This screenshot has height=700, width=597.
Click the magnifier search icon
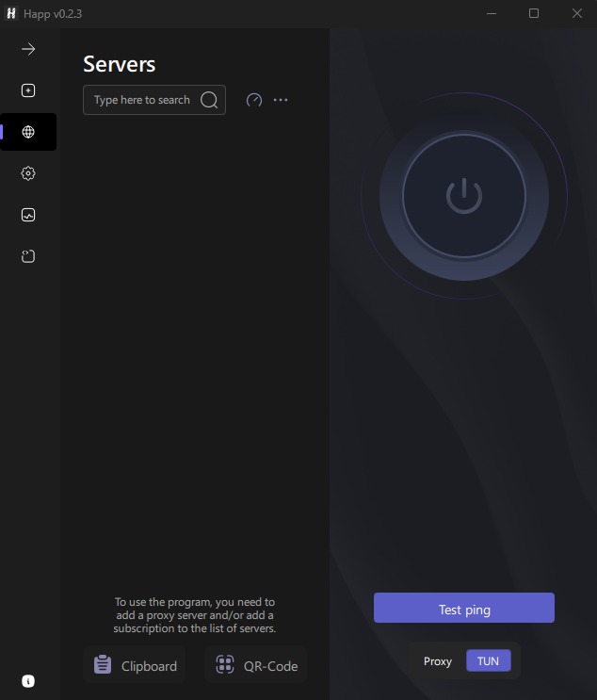(209, 100)
